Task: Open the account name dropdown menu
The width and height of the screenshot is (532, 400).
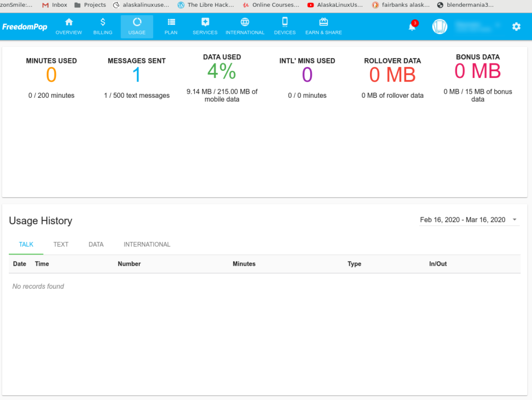Action: [477, 26]
